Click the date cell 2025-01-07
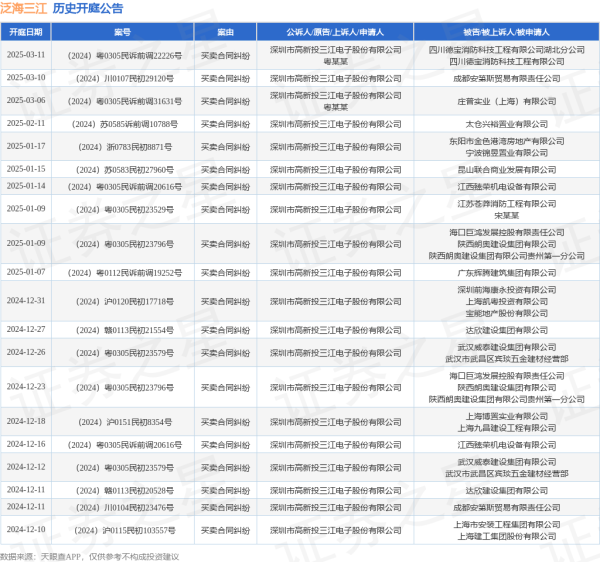 click(26, 272)
